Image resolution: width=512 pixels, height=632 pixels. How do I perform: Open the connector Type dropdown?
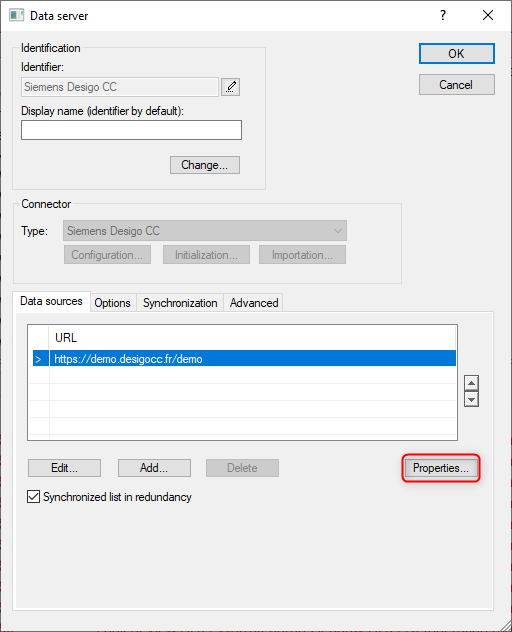pos(205,231)
